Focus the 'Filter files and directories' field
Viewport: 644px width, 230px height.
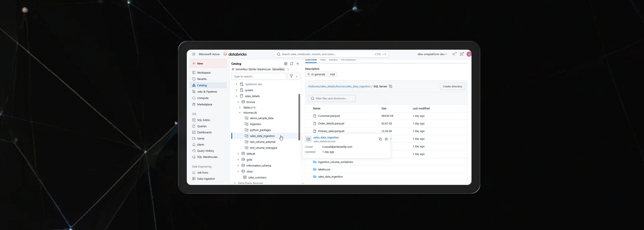tap(332, 98)
